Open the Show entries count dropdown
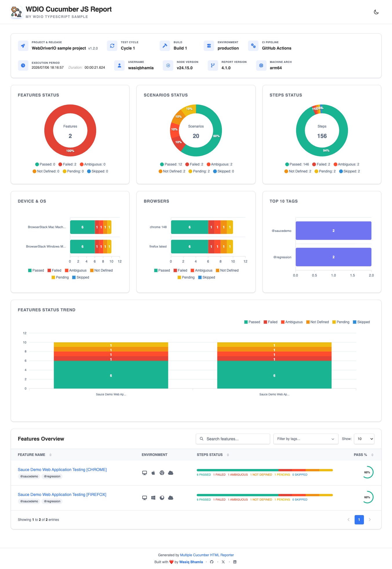 click(364, 439)
